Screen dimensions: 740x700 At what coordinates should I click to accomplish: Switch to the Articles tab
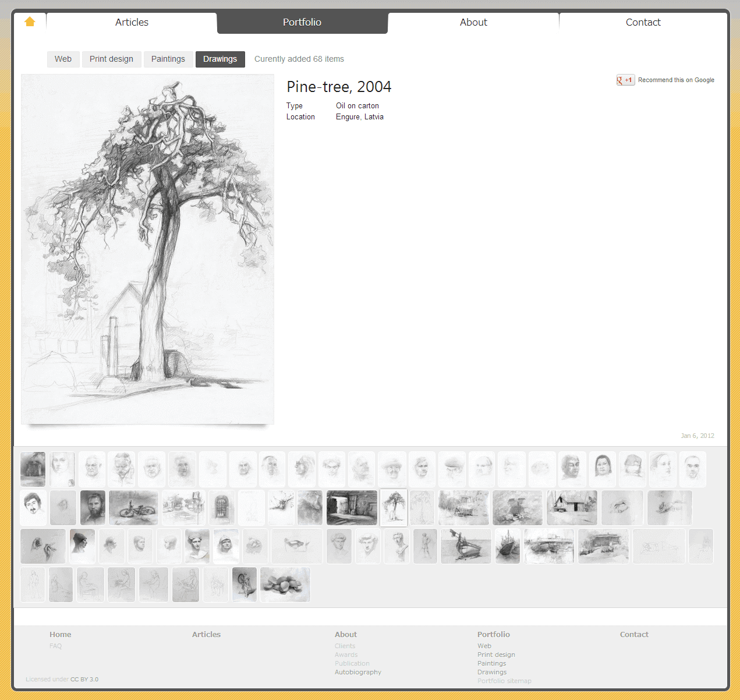[132, 22]
